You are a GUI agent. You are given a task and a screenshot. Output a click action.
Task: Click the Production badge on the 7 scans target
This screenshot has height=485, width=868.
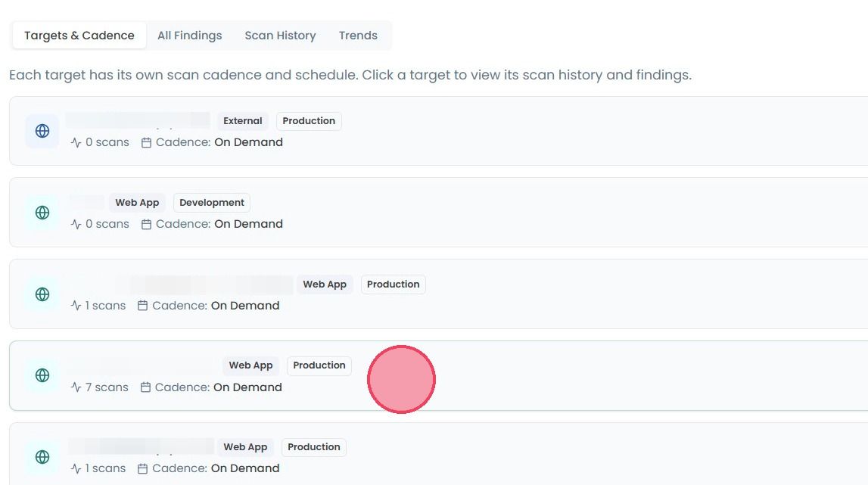(x=319, y=365)
